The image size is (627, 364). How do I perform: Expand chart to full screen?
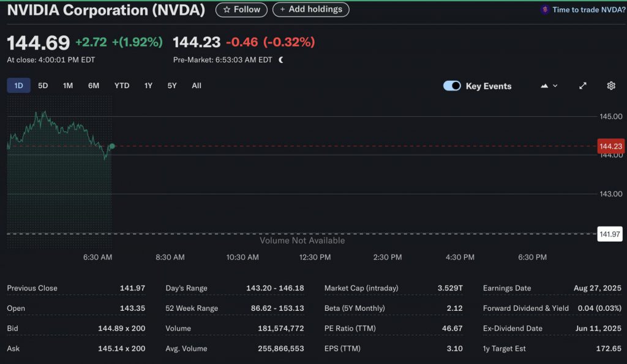pos(583,86)
